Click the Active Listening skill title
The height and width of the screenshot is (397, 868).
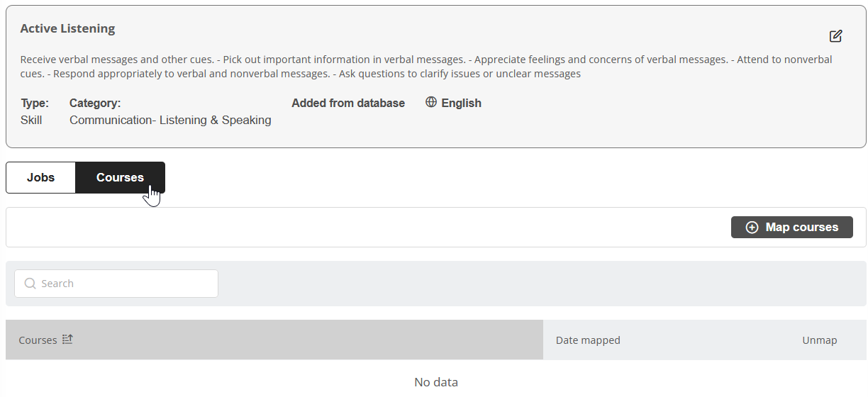click(67, 29)
